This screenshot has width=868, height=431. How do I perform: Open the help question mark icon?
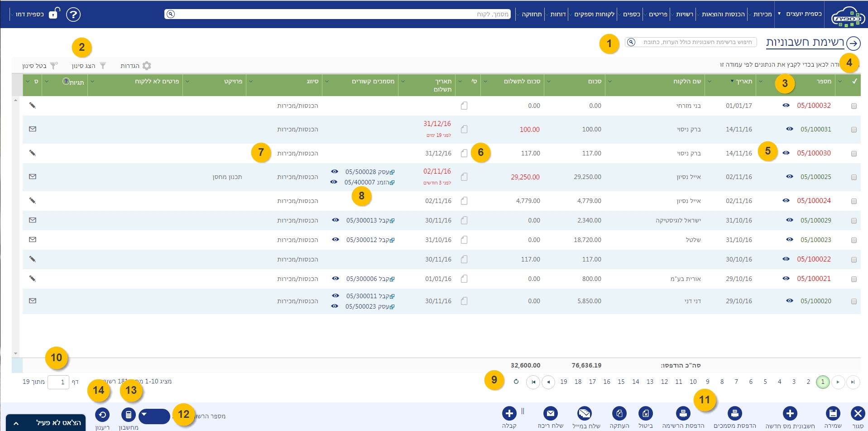point(73,15)
